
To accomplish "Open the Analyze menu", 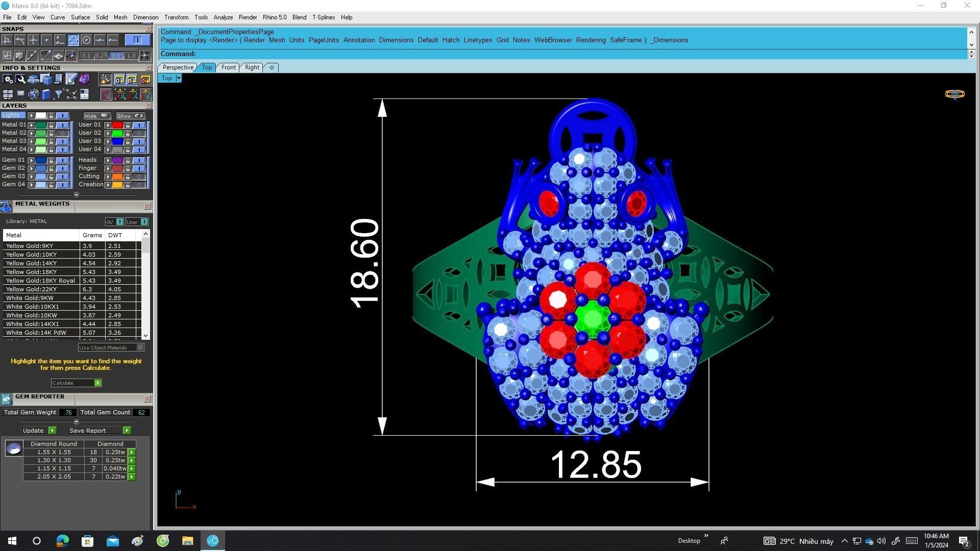I will [x=223, y=17].
